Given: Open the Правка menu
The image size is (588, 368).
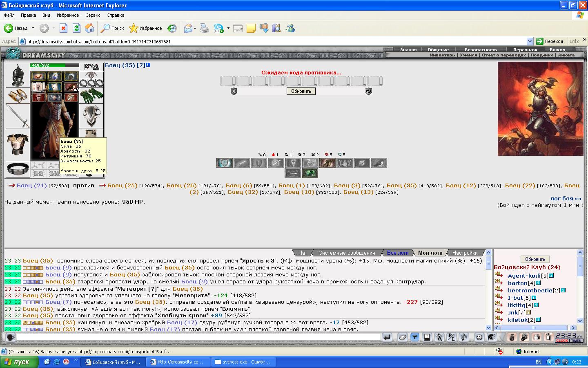Looking at the screenshot, I should click(x=29, y=15).
